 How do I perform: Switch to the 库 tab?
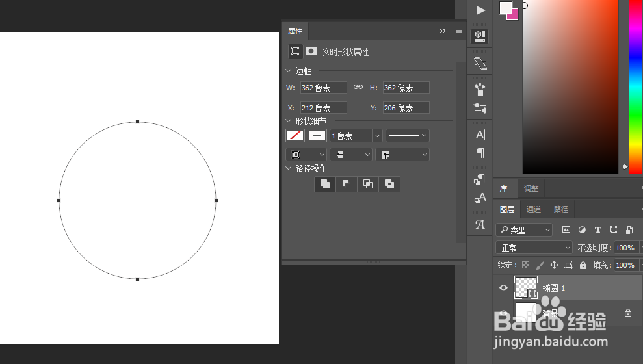tap(504, 188)
